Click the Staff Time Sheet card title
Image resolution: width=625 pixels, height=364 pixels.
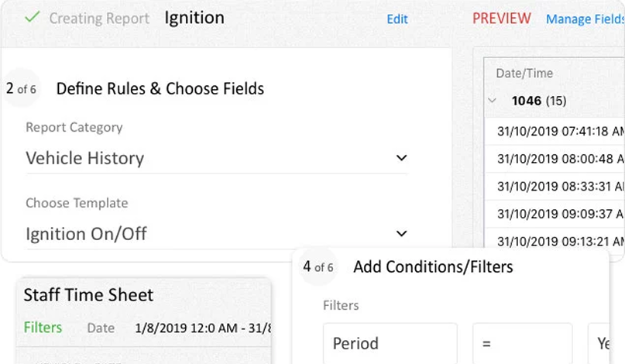pyautogui.click(x=88, y=295)
